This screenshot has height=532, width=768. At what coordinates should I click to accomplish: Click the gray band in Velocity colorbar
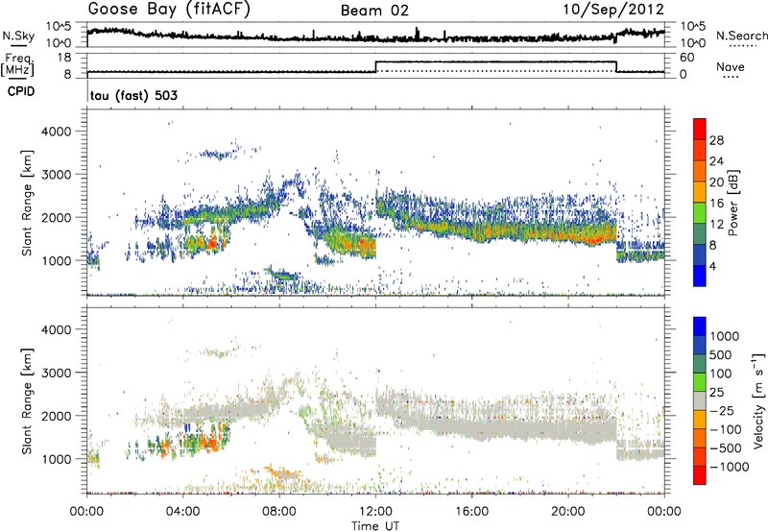[700, 401]
